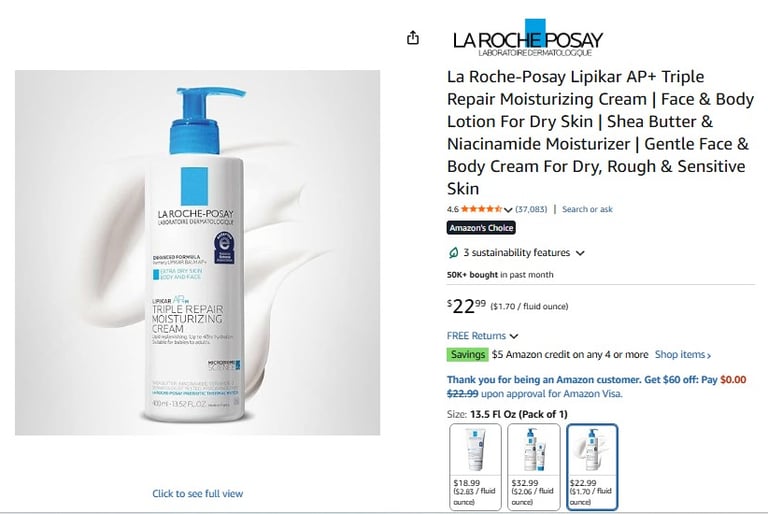Click the Amazon's Choice badge
Image resolution: width=768 pixels, height=514 pixels.
[x=481, y=228]
